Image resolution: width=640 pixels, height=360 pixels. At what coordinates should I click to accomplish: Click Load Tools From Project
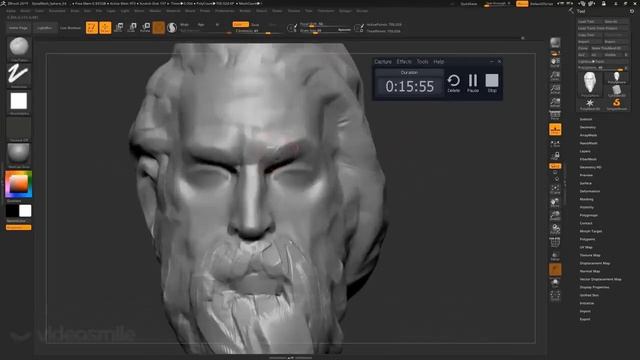tap(603, 28)
